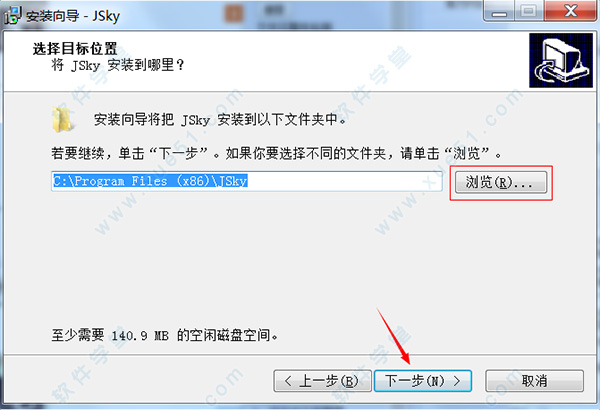
Task: Click the red arrow pointing at 下一步
Action: [x=394, y=336]
